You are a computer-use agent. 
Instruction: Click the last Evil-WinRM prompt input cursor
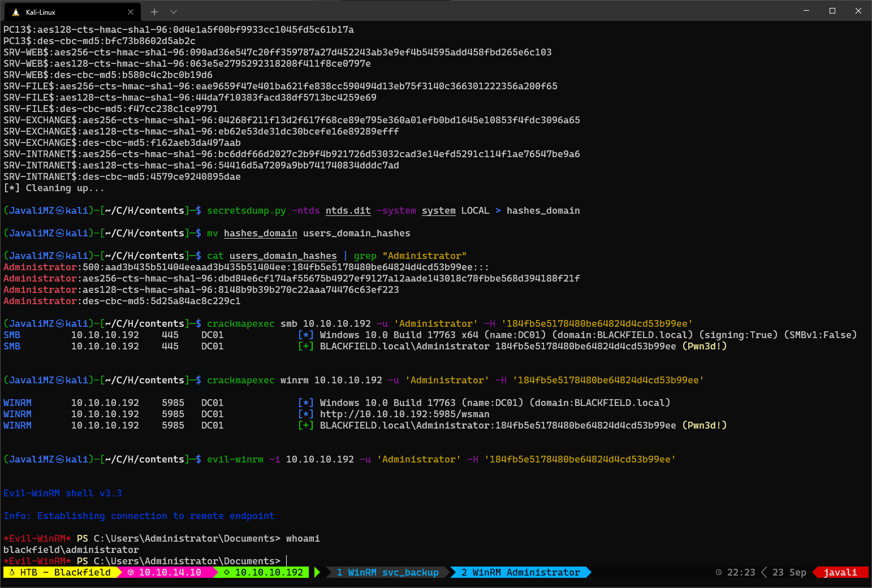tap(287, 561)
